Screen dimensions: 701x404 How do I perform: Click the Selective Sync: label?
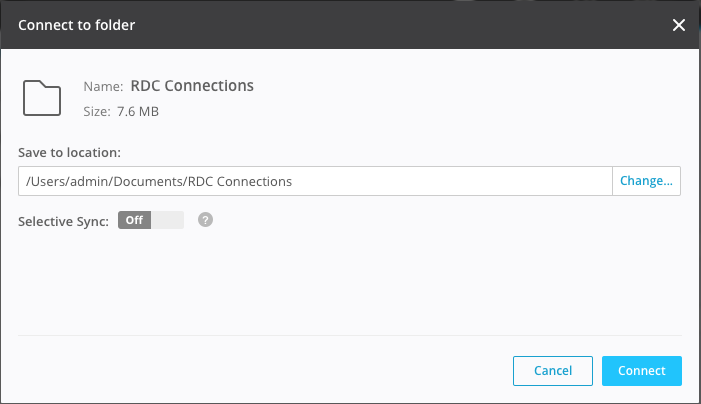(63, 221)
